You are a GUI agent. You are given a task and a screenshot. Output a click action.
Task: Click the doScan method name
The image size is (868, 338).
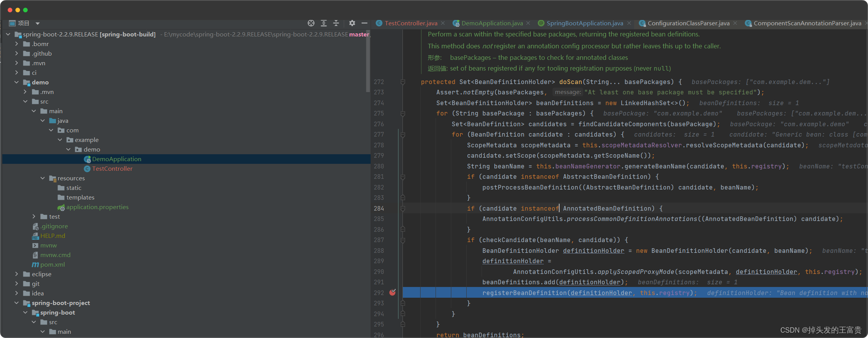pyautogui.click(x=570, y=82)
